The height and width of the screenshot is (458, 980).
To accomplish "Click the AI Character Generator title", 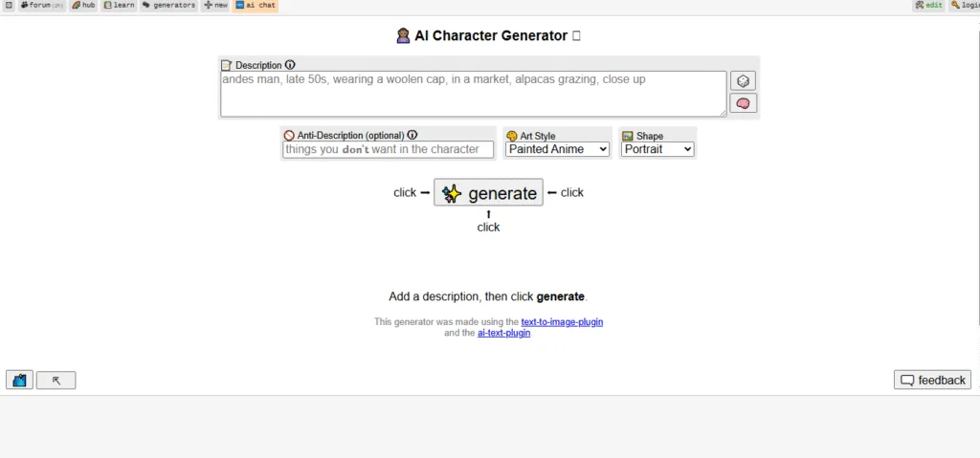I will [489, 35].
